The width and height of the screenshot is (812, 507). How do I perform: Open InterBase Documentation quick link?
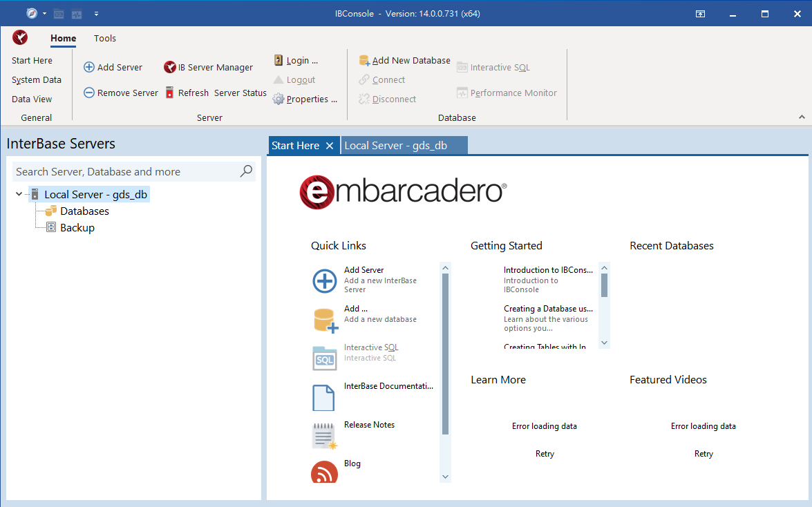(x=388, y=386)
